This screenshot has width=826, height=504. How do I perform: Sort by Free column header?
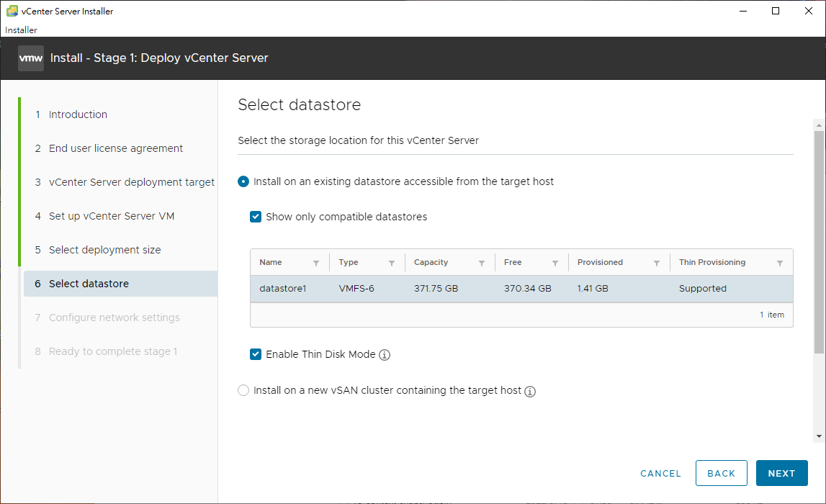click(513, 262)
